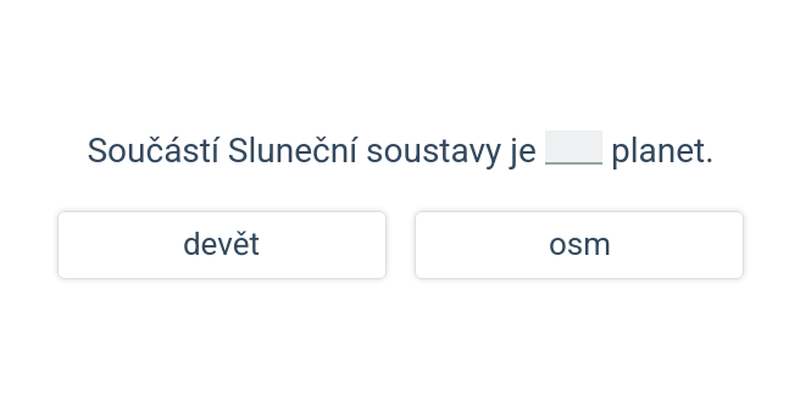Answer with the "devět" option
This screenshot has height=400, width=800.
coord(221,245)
